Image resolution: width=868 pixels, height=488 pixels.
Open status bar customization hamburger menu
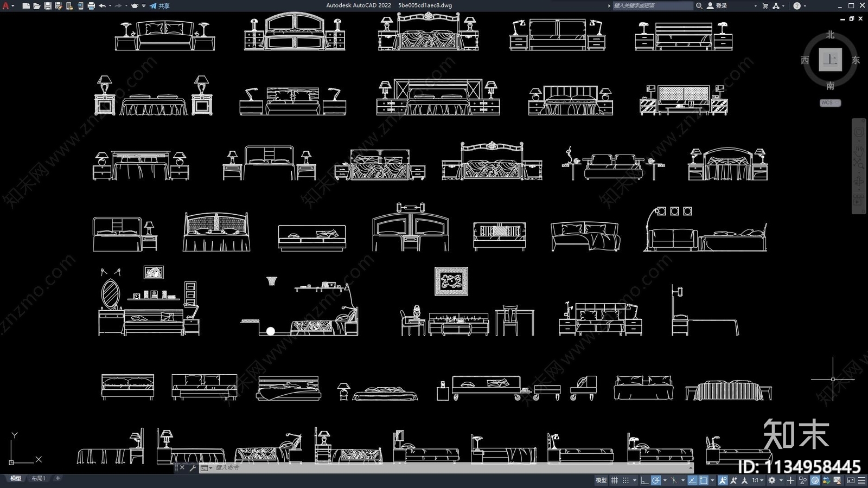(x=861, y=480)
